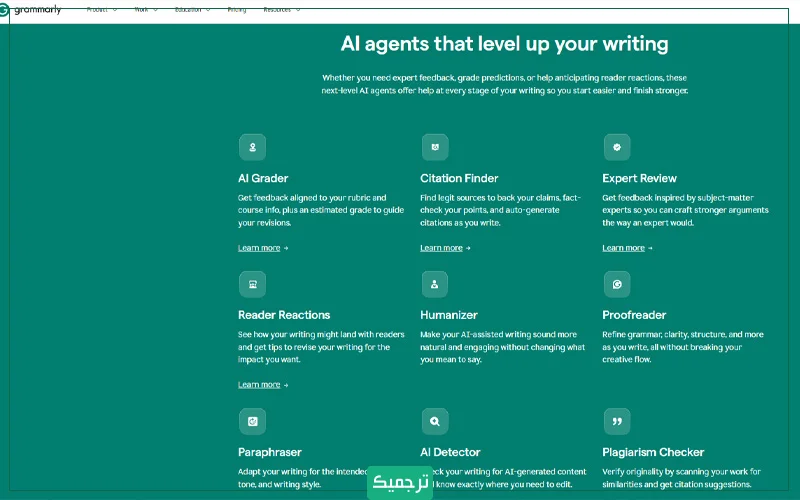Expand the Product dropdown menu
Image resolution: width=800 pixels, height=500 pixels.
[x=101, y=9]
